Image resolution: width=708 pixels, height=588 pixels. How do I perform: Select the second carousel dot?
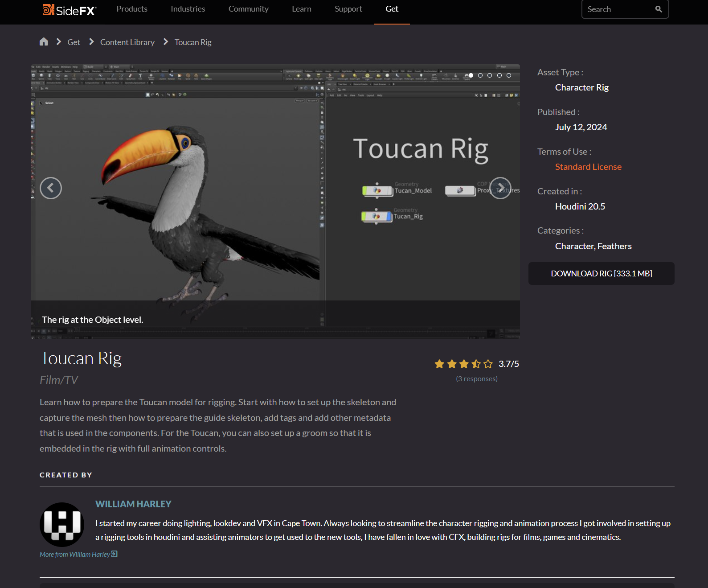(x=480, y=75)
